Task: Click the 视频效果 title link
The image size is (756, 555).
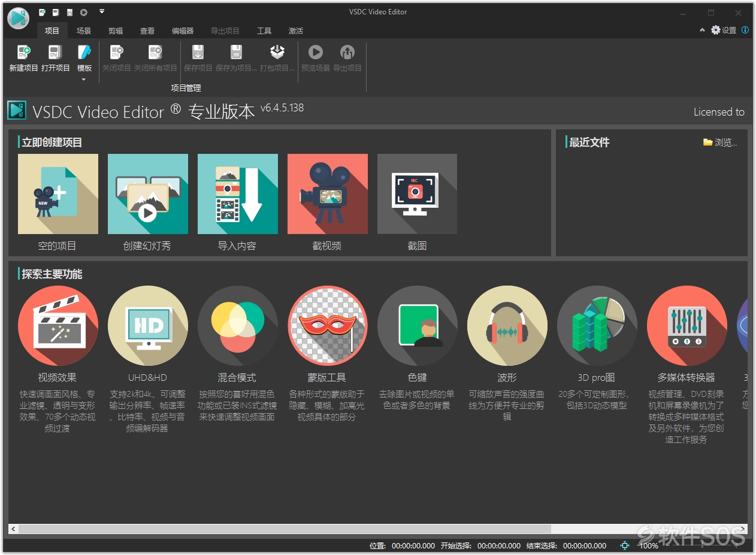Action: point(58,378)
